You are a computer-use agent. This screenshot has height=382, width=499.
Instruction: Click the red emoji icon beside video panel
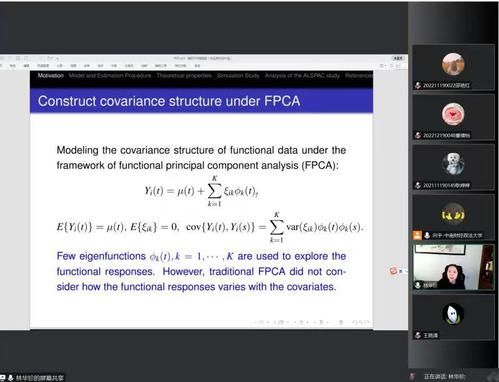394,271
